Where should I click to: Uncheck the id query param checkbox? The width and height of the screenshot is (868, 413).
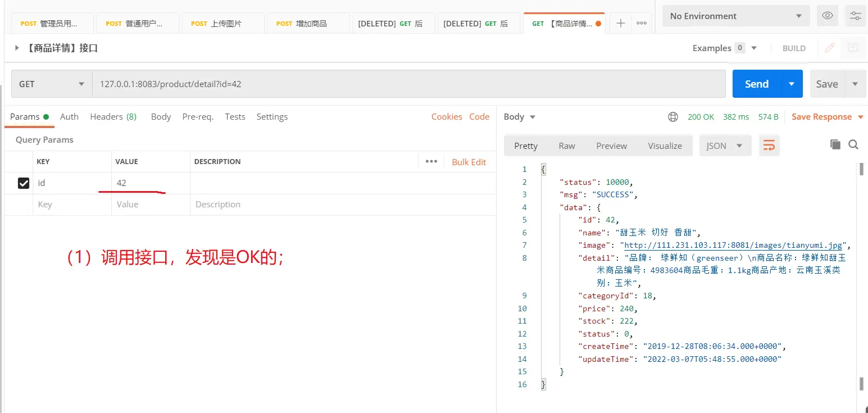click(x=24, y=183)
